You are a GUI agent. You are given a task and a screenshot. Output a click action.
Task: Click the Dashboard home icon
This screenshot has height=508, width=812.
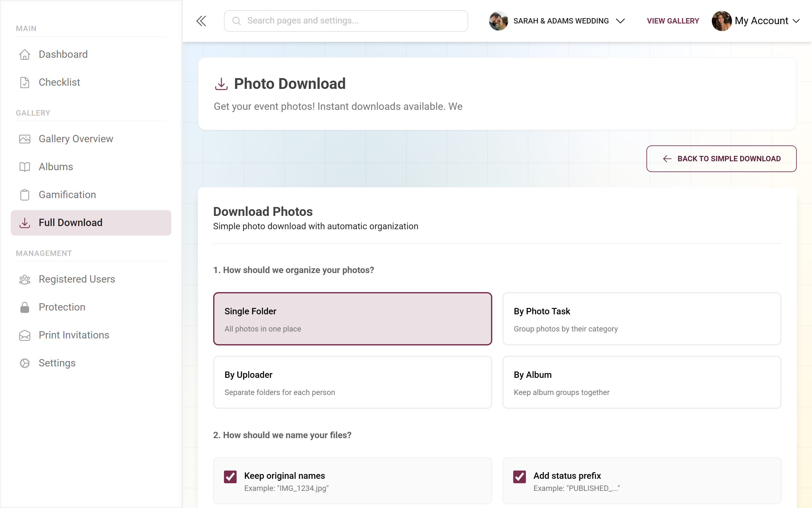(x=24, y=54)
